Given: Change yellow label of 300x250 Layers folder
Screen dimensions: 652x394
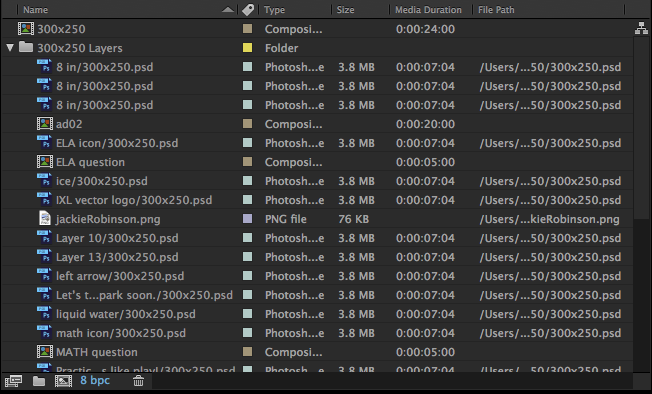Looking at the screenshot, I should click(247, 47).
